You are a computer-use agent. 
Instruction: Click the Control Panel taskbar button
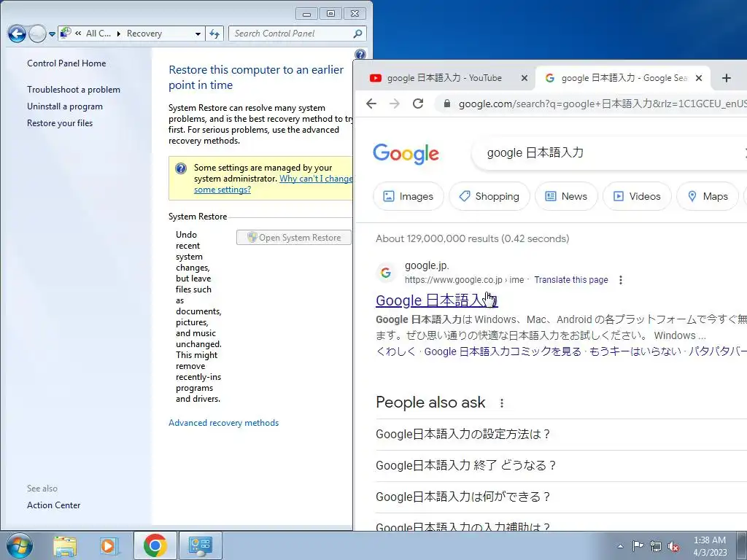point(200,545)
